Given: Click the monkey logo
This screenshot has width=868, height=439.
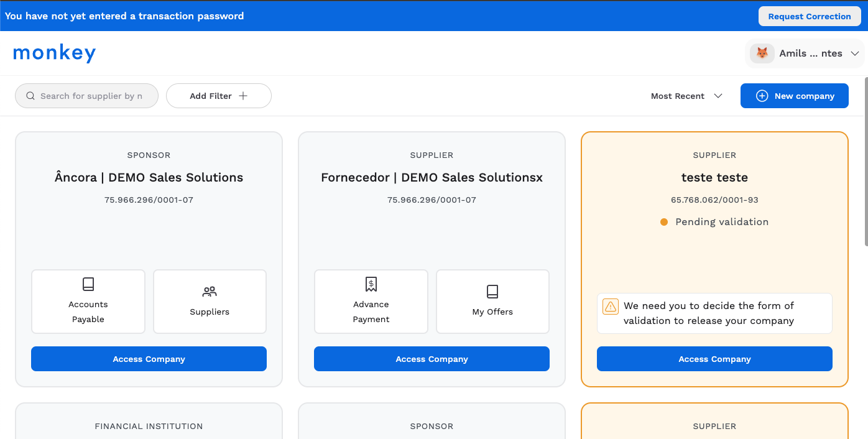Looking at the screenshot, I should (55, 53).
